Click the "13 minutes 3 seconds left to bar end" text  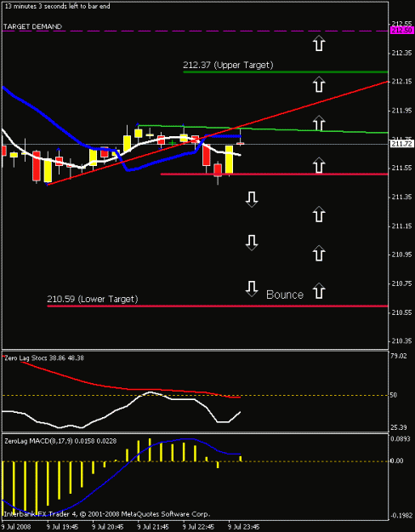[57, 7]
